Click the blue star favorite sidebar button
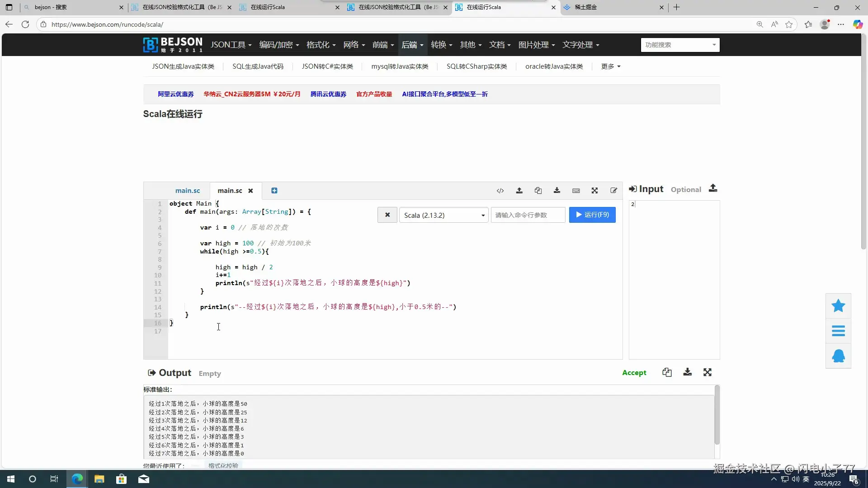Image resolution: width=868 pixels, height=488 pixels. tap(838, 306)
